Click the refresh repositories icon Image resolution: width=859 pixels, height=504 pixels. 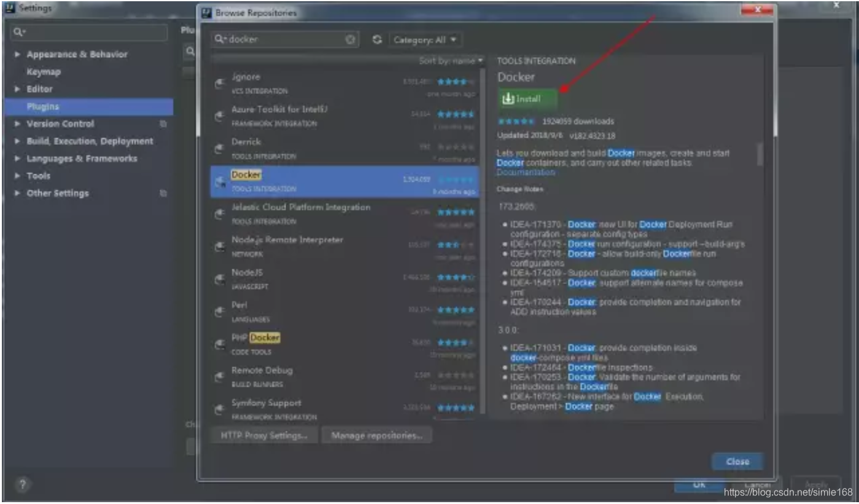(378, 39)
